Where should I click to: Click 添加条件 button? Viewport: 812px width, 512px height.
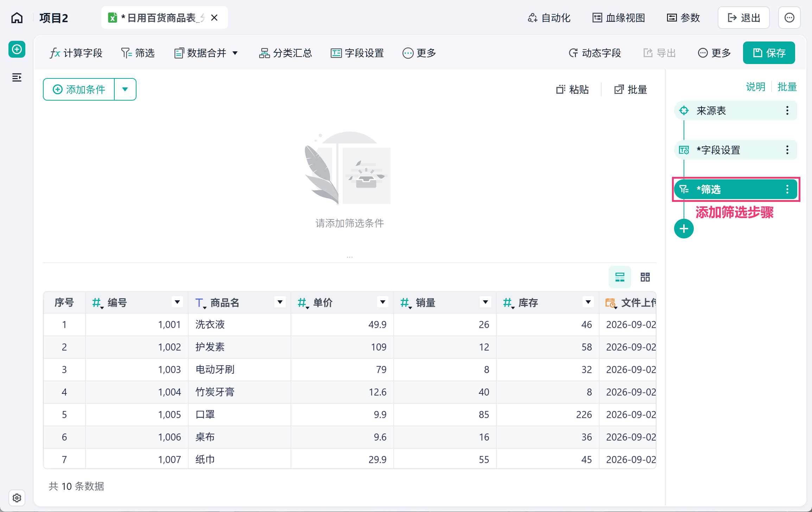(79, 89)
